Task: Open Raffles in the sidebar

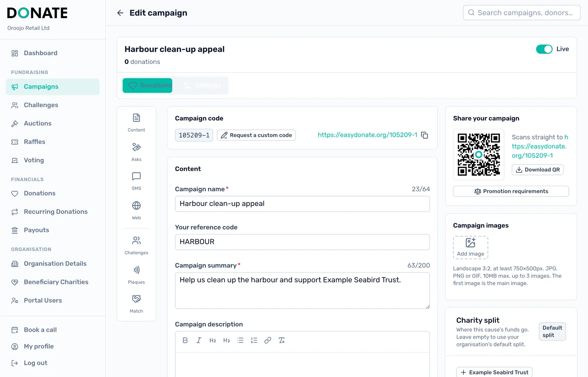Action: (x=53, y=142)
